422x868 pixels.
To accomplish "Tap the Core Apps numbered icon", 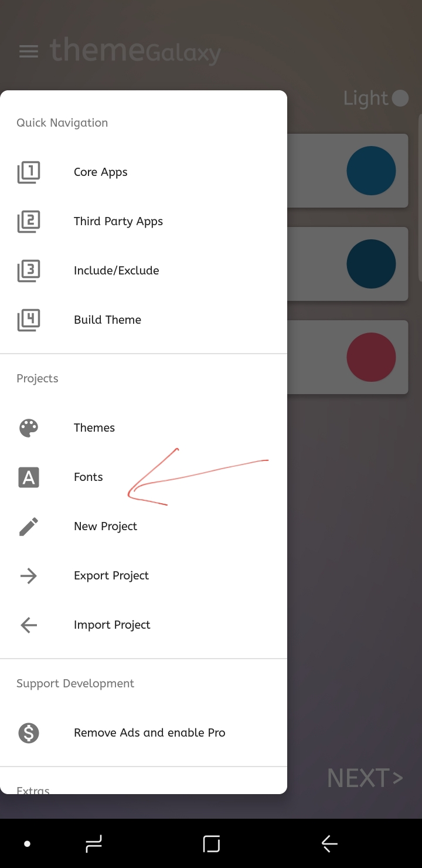I will pyautogui.click(x=29, y=172).
